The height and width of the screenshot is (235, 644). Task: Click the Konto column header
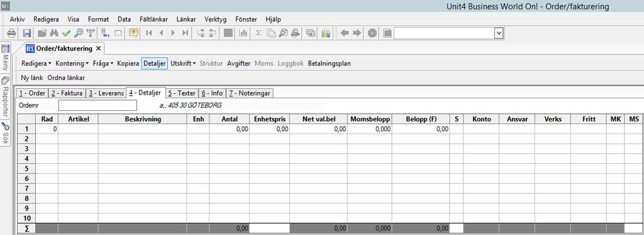pyautogui.click(x=481, y=119)
